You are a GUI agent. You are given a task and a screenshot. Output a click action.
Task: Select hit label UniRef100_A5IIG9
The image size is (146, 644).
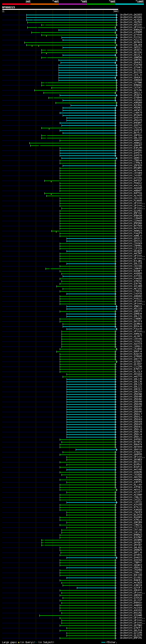pos(131,308)
